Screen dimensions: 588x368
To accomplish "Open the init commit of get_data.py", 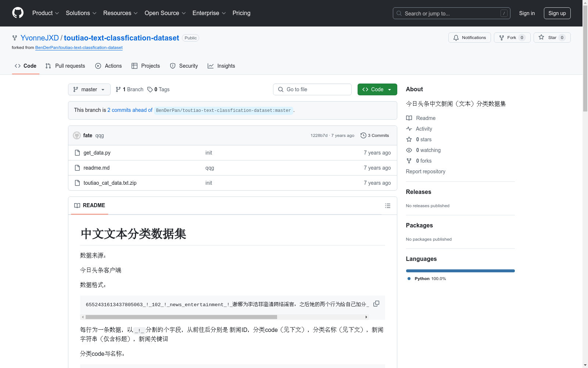I will pos(209,153).
